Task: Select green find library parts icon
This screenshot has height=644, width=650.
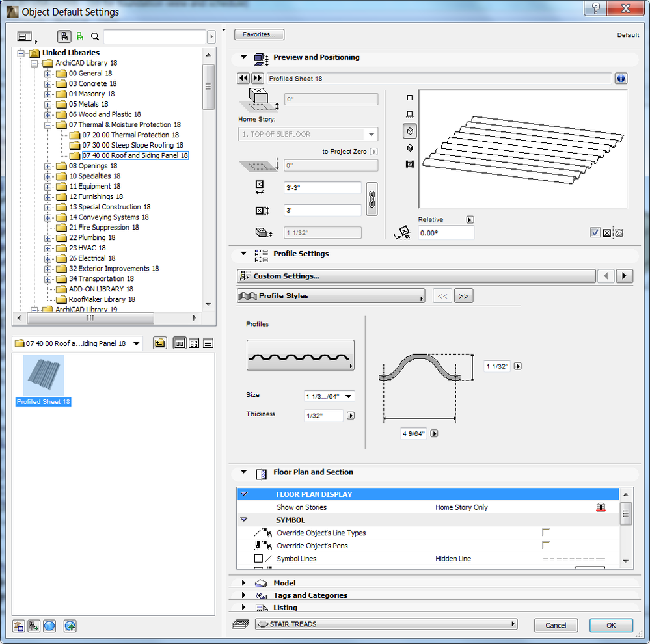Action: coord(79,36)
